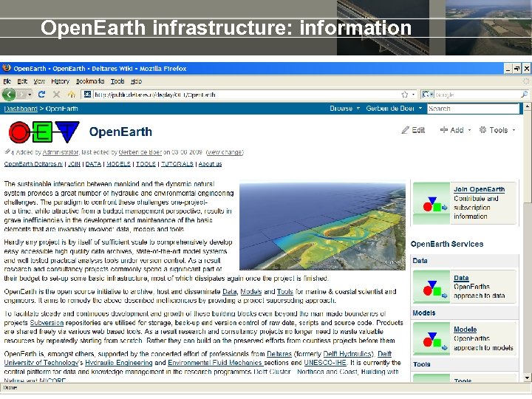
Task: Open the Join OpenEarth sidebar link
Action: point(479,189)
